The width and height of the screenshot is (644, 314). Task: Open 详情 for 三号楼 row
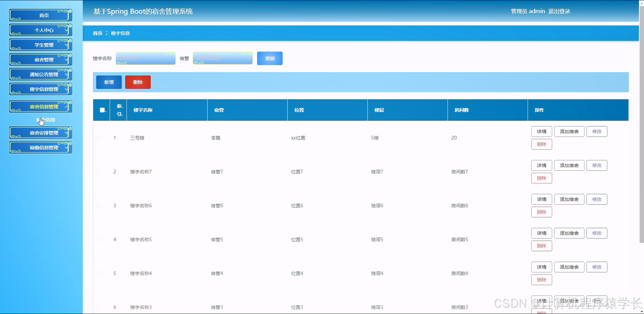(542, 131)
